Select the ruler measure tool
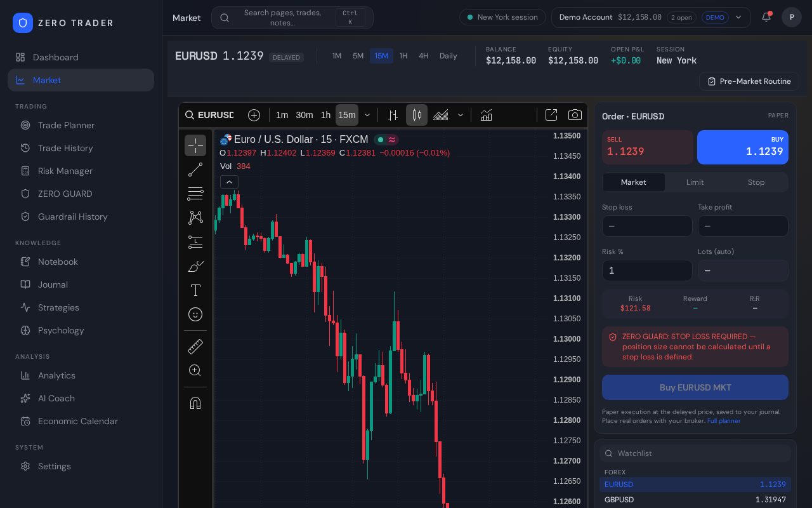Viewport: 812px width, 508px height. pyautogui.click(x=195, y=346)
